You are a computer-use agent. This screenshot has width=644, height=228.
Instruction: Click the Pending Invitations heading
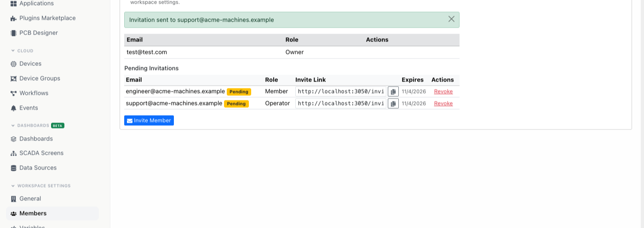click(x=151, y=68)
